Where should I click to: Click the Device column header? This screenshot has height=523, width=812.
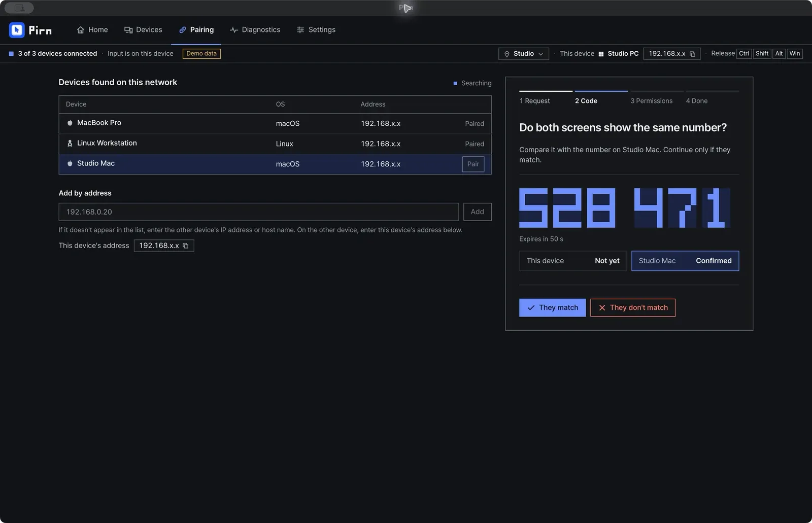tap(76, 104)
